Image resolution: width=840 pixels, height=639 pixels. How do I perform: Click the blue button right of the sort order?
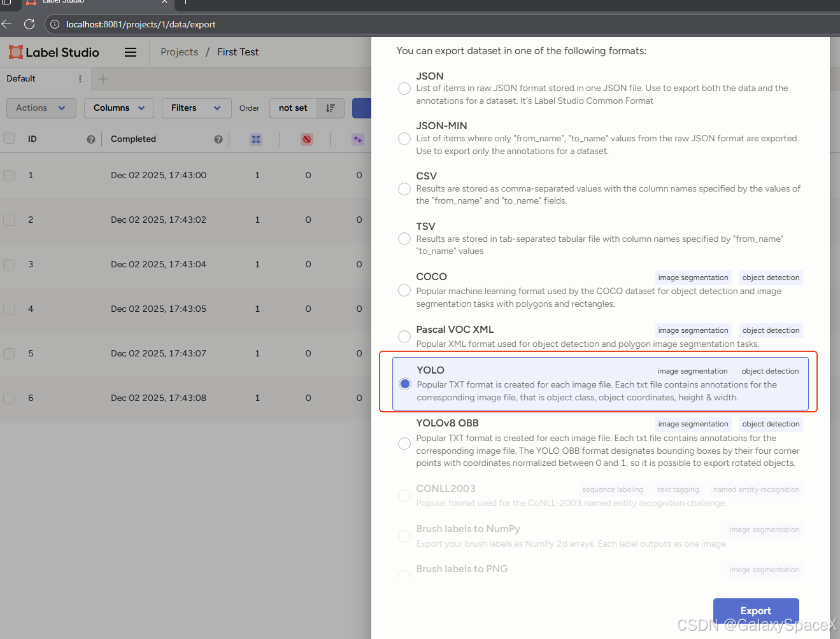click(x=362, y=108)
